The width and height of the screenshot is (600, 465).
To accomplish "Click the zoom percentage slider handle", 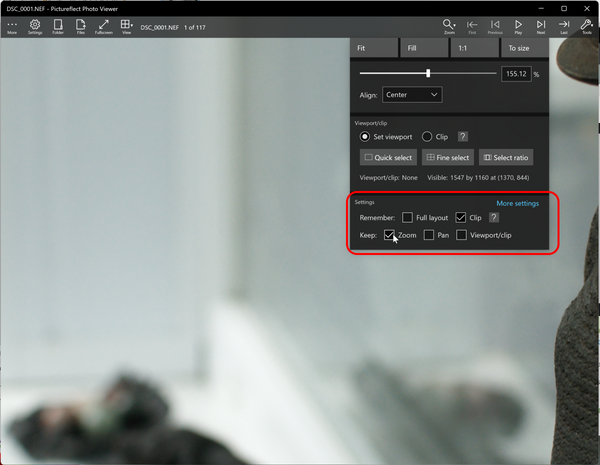I will tap(428, 73).
